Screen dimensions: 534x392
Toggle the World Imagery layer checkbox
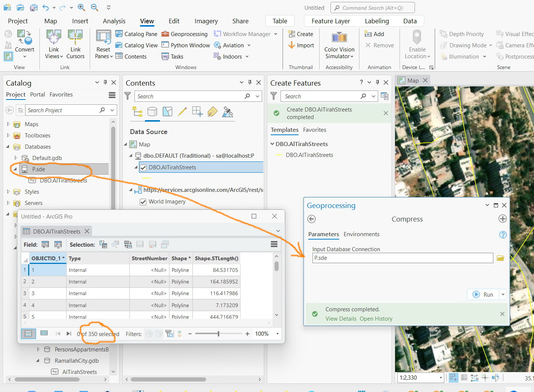143,202
